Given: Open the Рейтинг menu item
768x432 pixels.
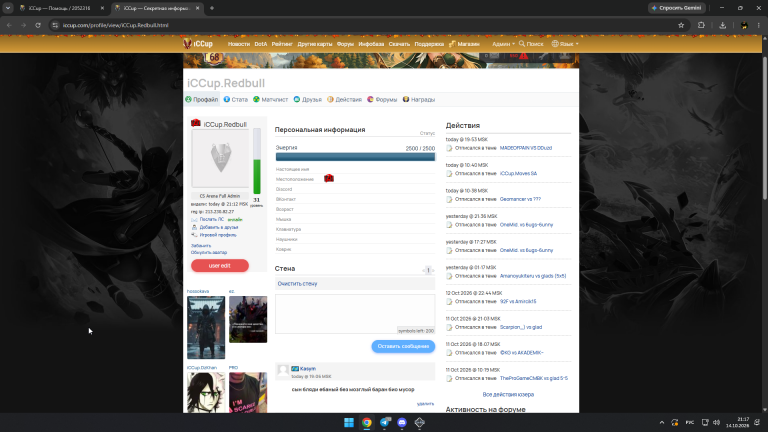Looking at the screenshot, I should tap(282, 44).
